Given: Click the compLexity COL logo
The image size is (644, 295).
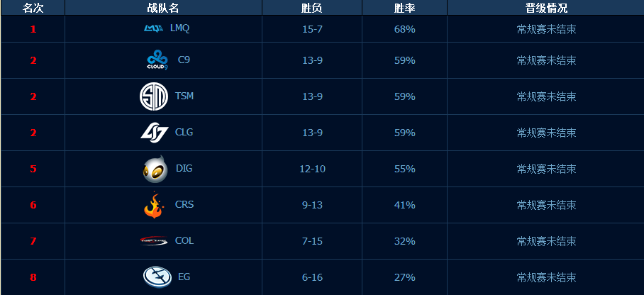Looking at the screenshot, I should (x=154, y=241).
